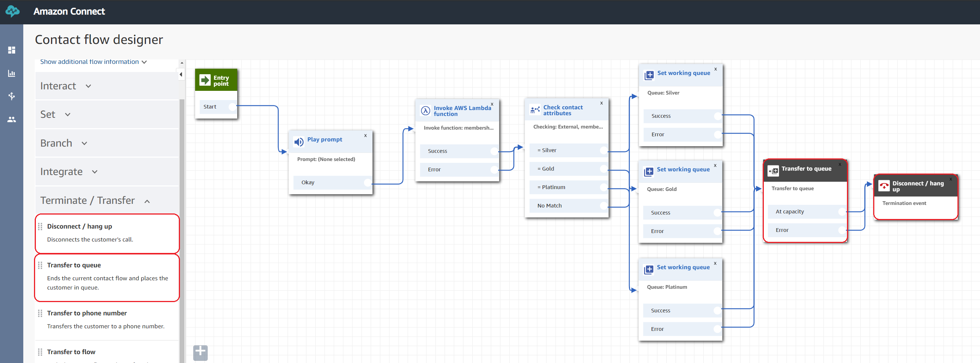980x363 pixels.
Task: Click the Play prompt speaker icon
Action: pyautogui.click(x=299, y=142)
